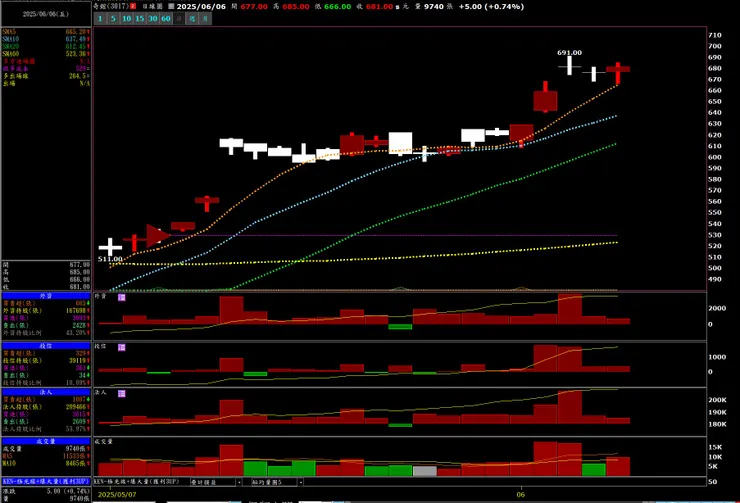The height and width of the screenshot is (503, 740).
Task: Click the SMA60 value 523.36
Action: point(77,54)
